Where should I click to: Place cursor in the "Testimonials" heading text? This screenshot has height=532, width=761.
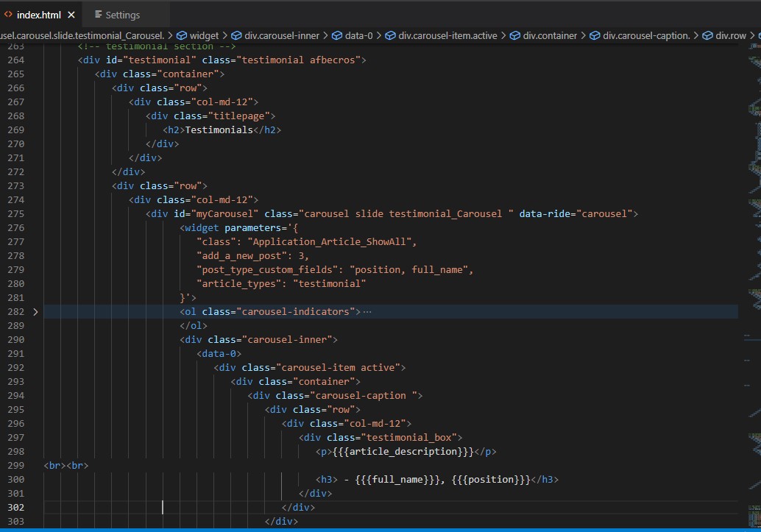point(219,130)
